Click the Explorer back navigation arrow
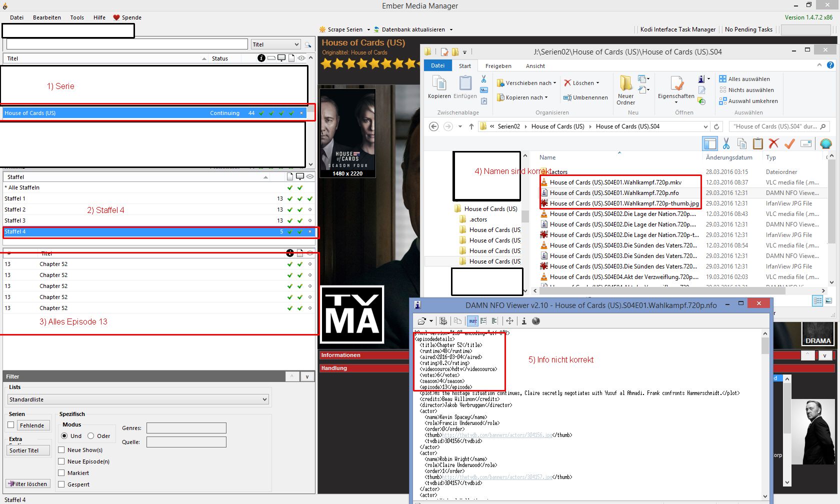Viewport: 840px width, 504px height. click(434, 126)
